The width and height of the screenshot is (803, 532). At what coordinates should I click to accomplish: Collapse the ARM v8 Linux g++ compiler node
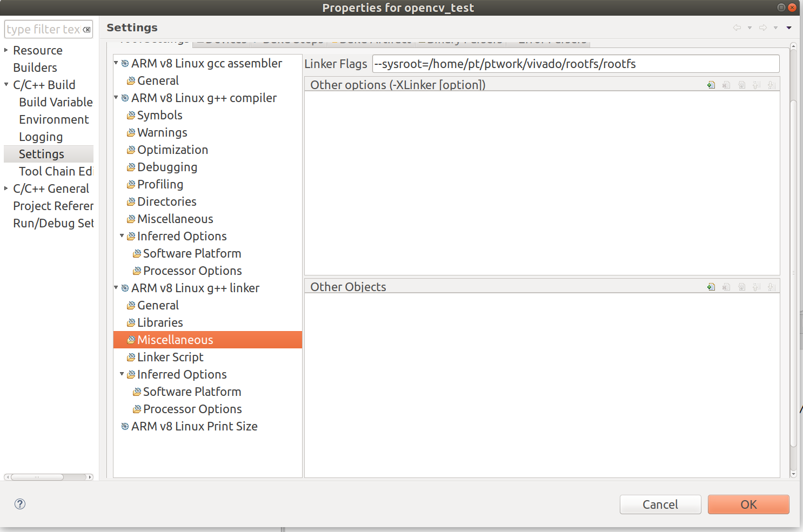click(116, 98)
